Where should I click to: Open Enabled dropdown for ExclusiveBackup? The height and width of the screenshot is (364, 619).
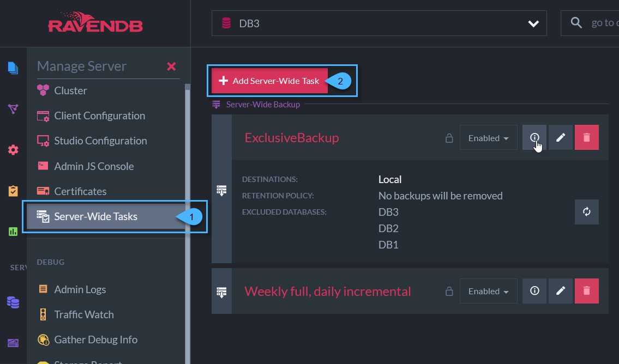488,138
